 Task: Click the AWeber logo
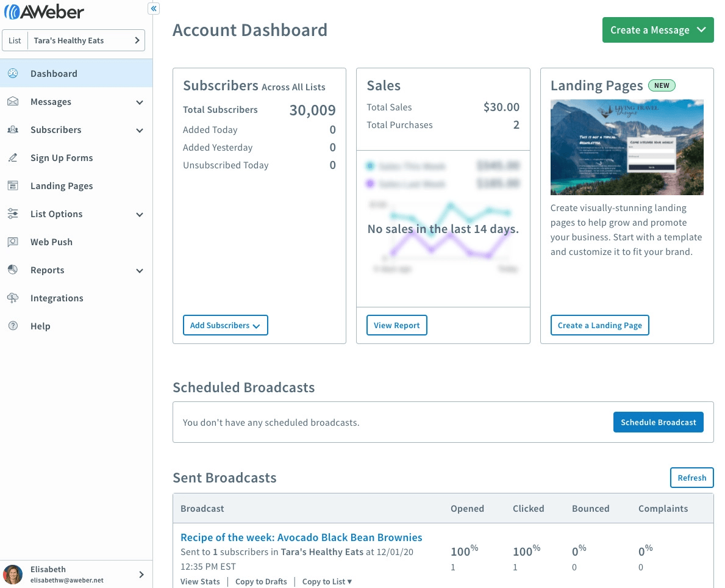point(44,11)
